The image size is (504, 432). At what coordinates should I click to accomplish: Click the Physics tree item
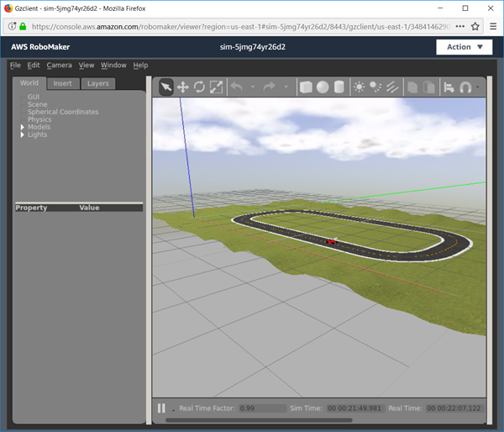point(39,119)
